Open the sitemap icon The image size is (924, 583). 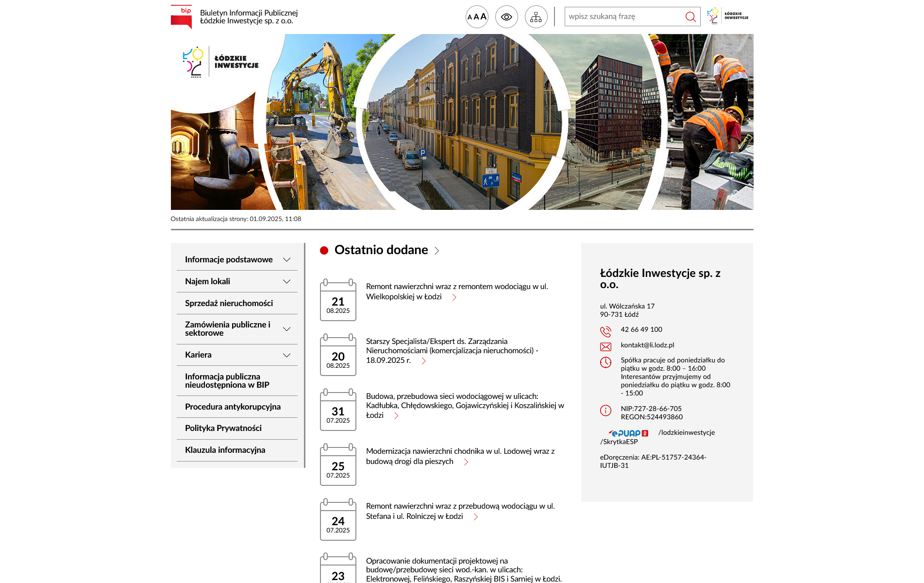[536, 17]
